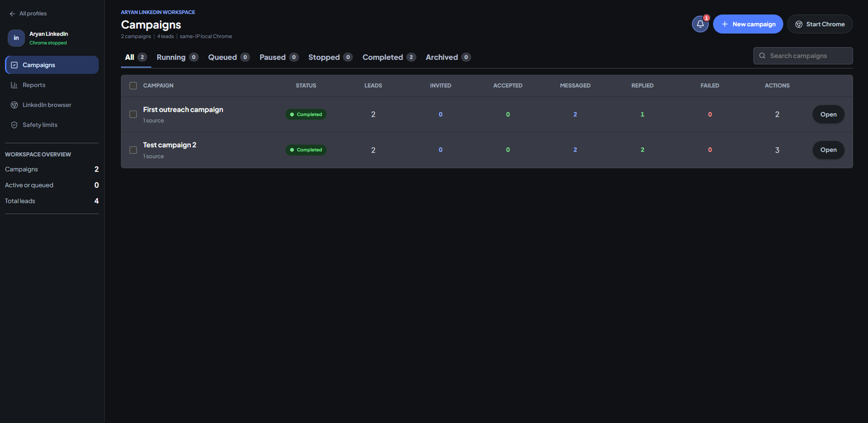Click the Aryan LinkedIn profile name
The height and width of the screenshot is (423, 868).
point(49,34)
